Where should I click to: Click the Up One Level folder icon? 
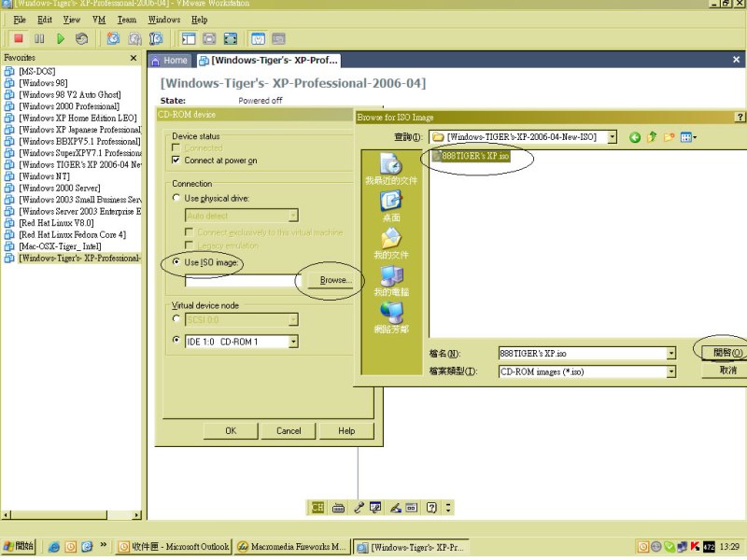[x=652, y=137]
